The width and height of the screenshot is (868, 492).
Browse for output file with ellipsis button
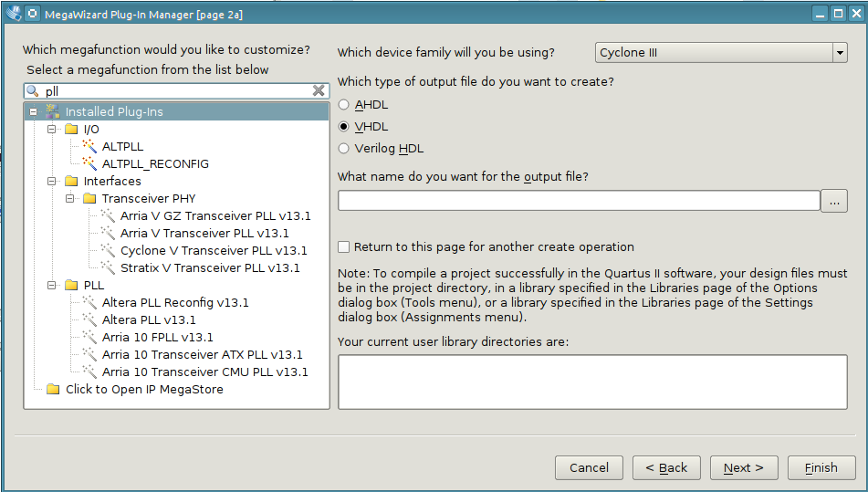[834, 201]
